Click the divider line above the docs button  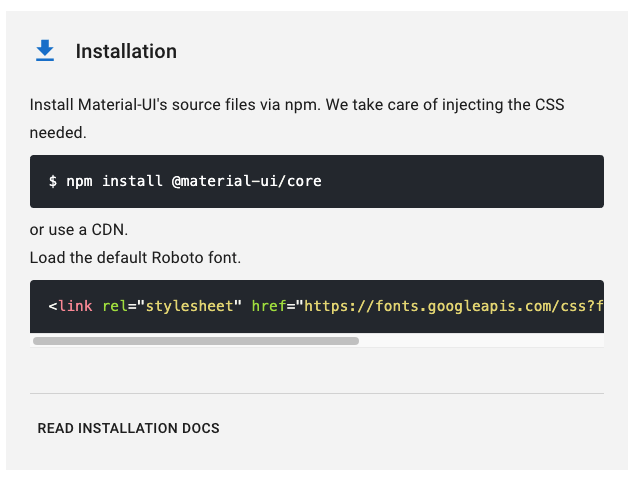point(316,393)
